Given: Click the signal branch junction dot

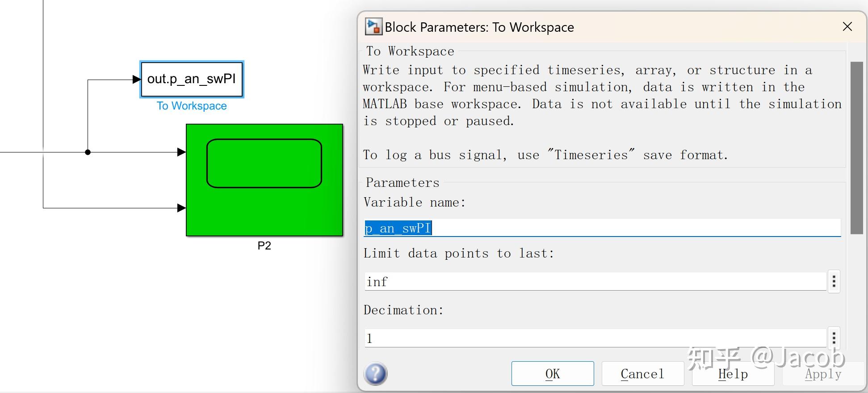Looking at the screenshot, I should point(88,152).
